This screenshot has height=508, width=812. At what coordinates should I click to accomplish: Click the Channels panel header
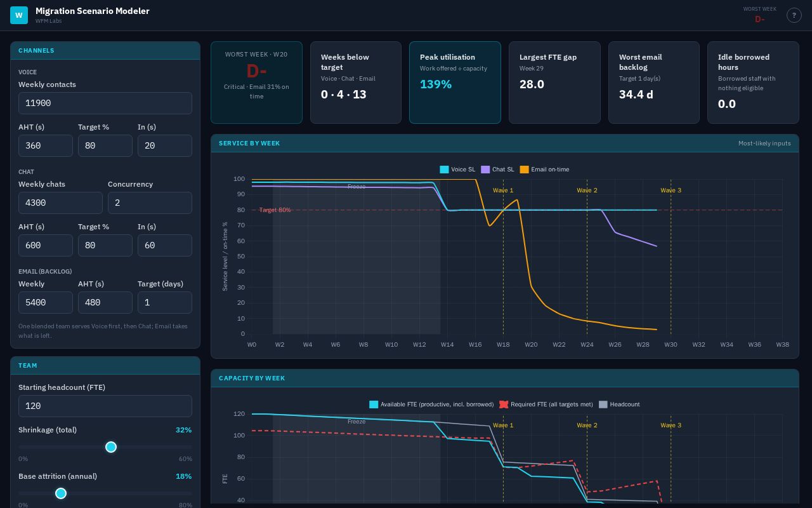click(105, 51)
